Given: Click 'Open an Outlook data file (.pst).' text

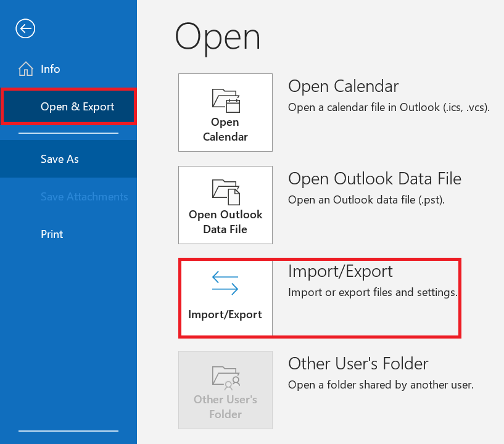Looking at the screenshot, I should tap(366, 200).
